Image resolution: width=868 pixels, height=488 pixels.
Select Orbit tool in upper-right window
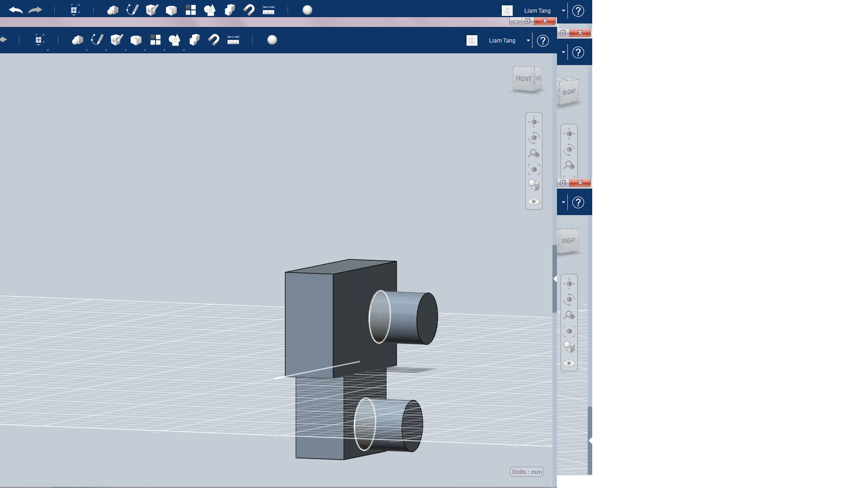569,150
